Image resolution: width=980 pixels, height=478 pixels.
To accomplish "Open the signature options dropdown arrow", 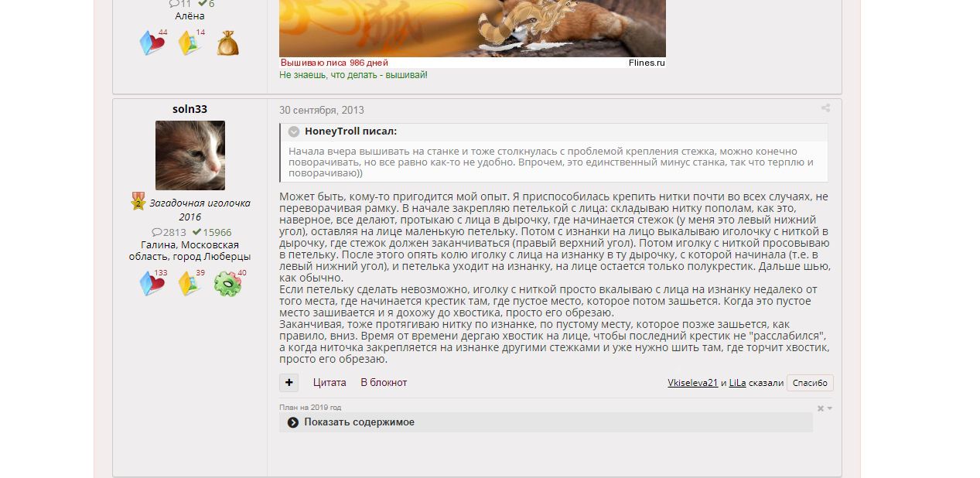I will [830, 408].
